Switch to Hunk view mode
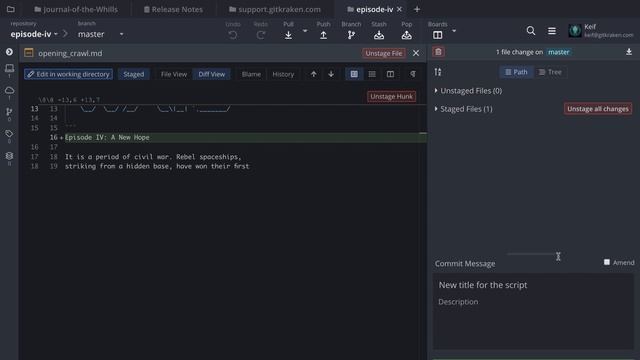Image resolution: width=640 pixels, height=360 pixels. coord(354,74)
